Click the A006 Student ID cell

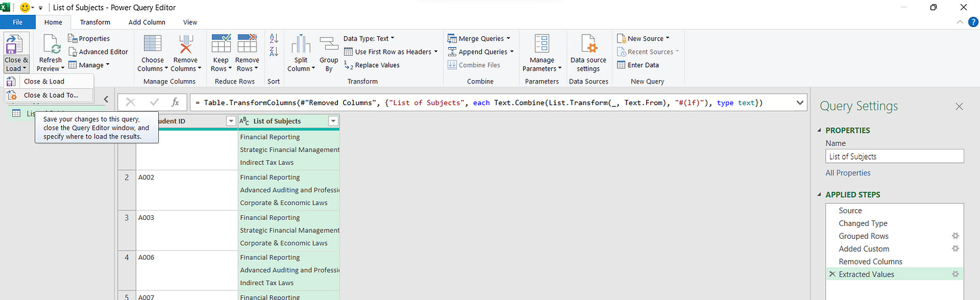pyautogui.click(x=186, y=270)
